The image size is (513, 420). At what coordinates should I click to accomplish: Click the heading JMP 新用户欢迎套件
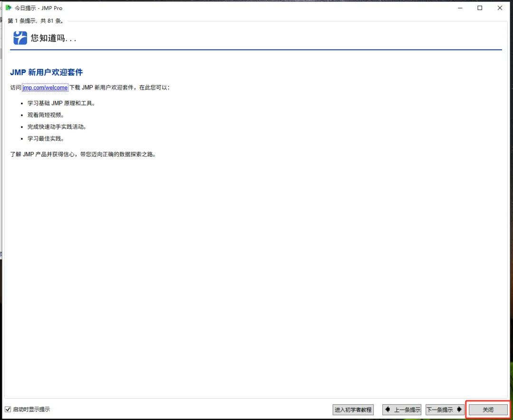click(x=47, y=72)
